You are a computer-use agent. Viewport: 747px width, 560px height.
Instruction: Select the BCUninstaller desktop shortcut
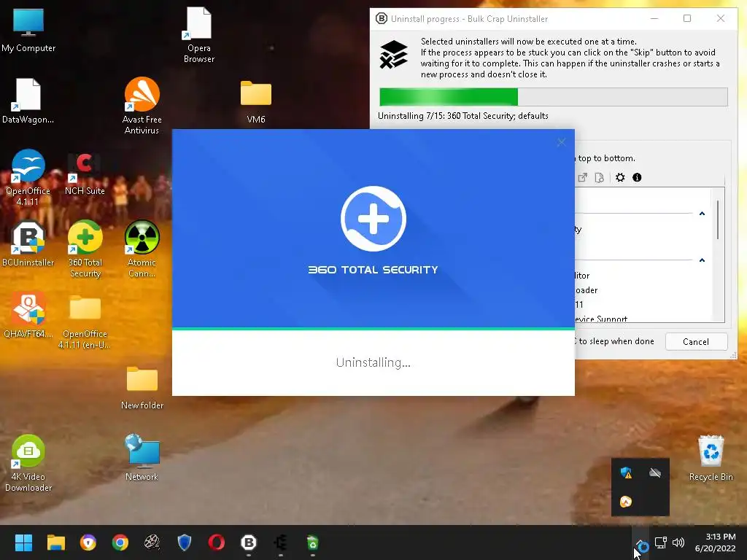click(x=28, y=244)
